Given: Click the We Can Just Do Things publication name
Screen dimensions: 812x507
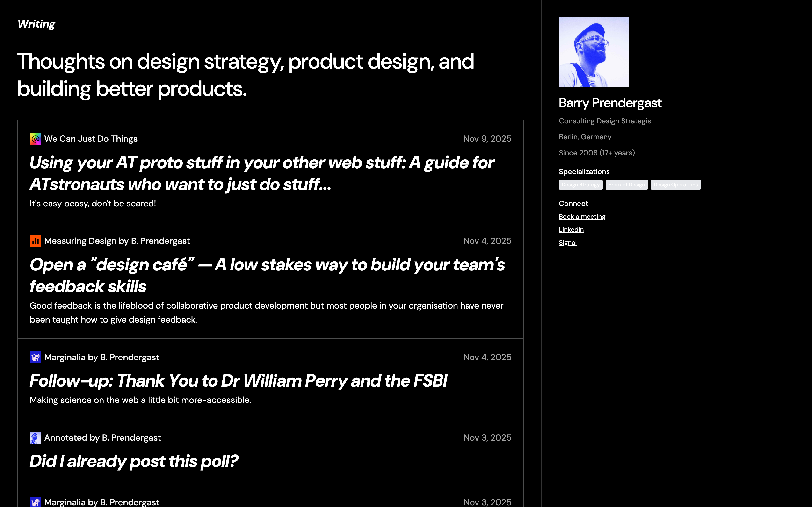Looking at the screenshot, I should [x=91, y=139].
